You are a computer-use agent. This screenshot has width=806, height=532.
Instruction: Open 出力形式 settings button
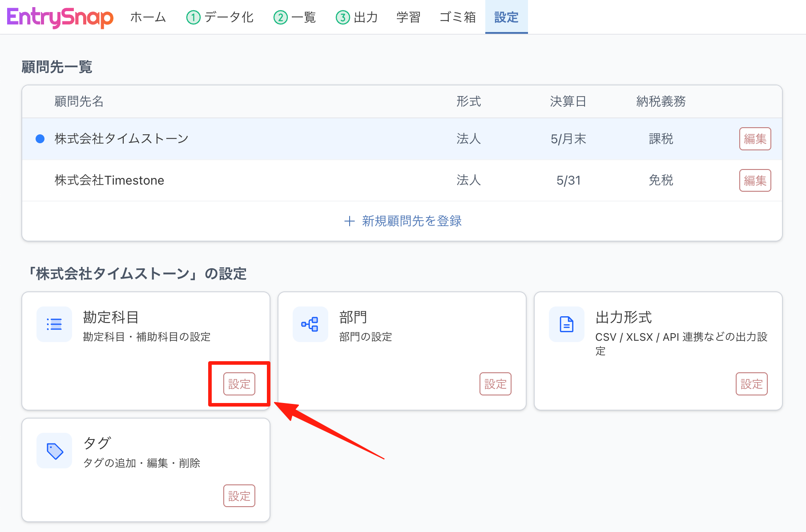(752, 384)
